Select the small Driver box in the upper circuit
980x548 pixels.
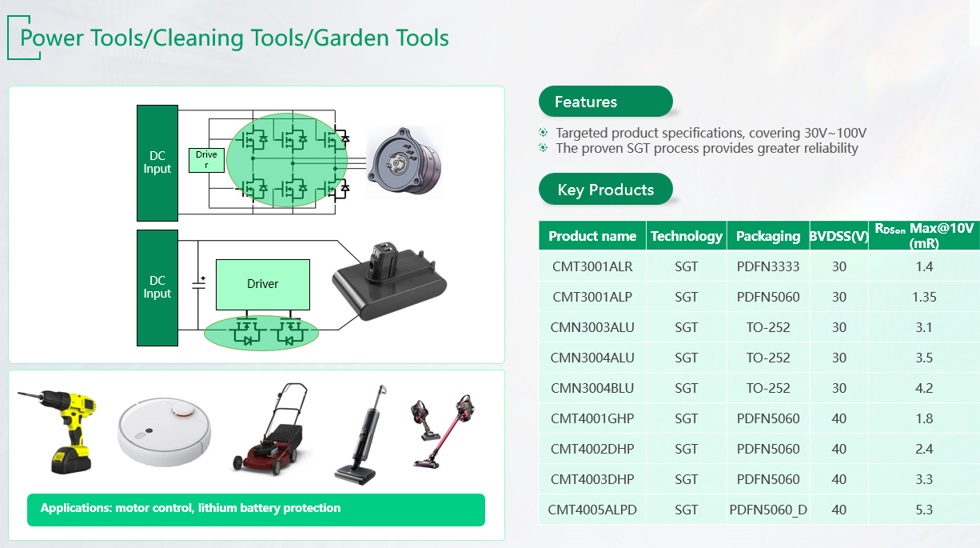(x=206, y=160)
